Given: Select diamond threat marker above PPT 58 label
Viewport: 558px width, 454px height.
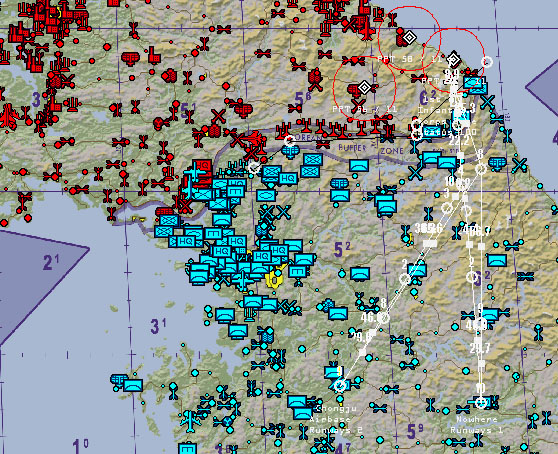Looking at the screenshot, I should coord(410,37).
